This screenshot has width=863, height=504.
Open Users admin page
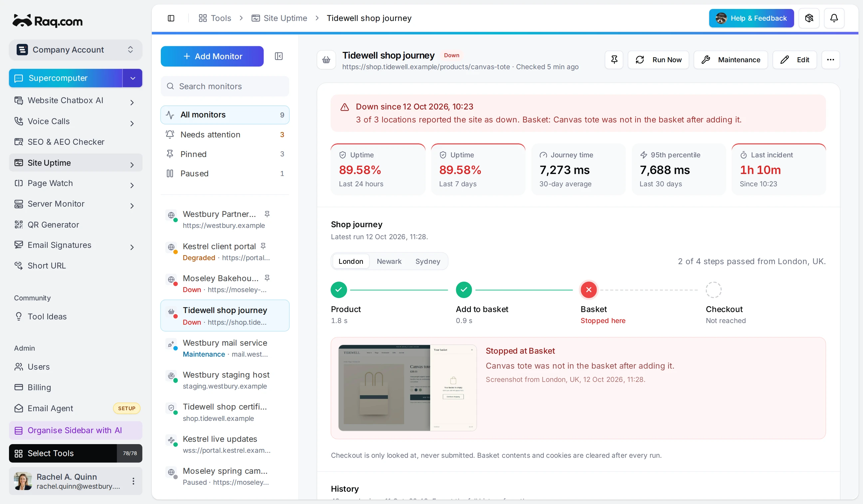[75, 367]
